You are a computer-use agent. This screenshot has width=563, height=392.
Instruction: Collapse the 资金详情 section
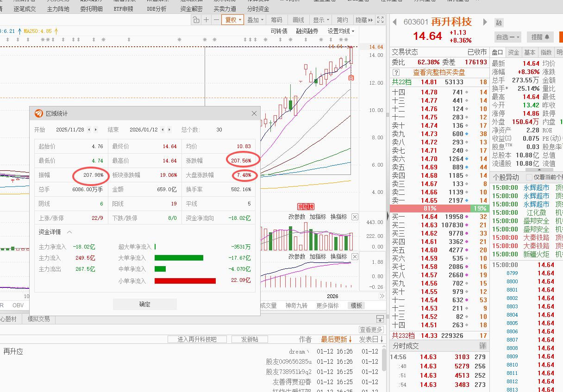pyautogui.click(x=69, y=232)
